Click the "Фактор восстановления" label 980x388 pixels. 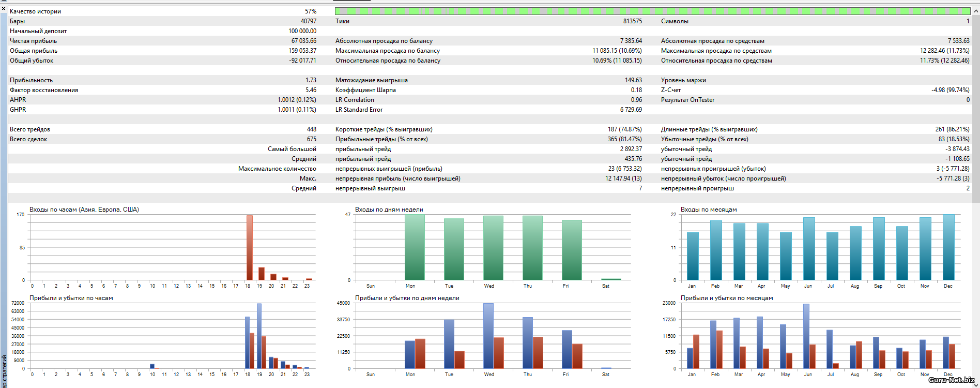44,90
